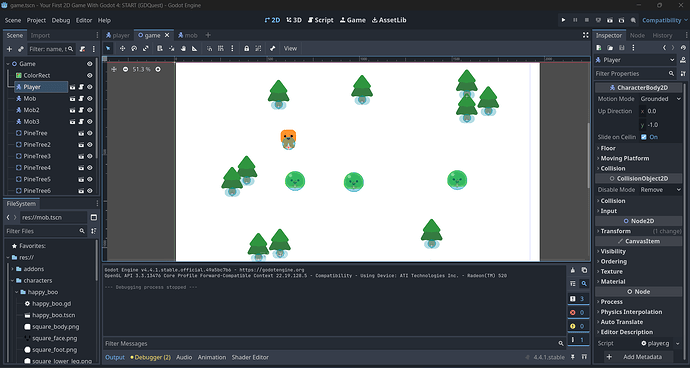Run the project with the Play button

point(563,20)
